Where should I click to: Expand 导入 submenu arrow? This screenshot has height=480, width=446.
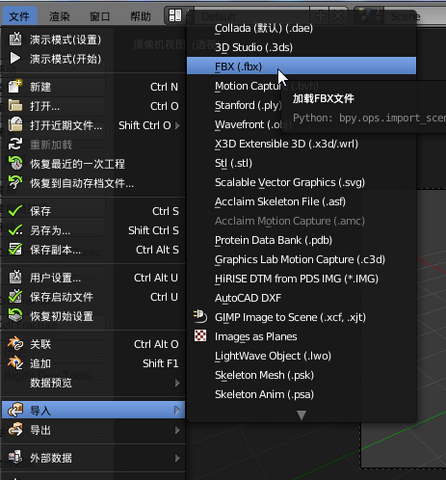tap(177, 410)
